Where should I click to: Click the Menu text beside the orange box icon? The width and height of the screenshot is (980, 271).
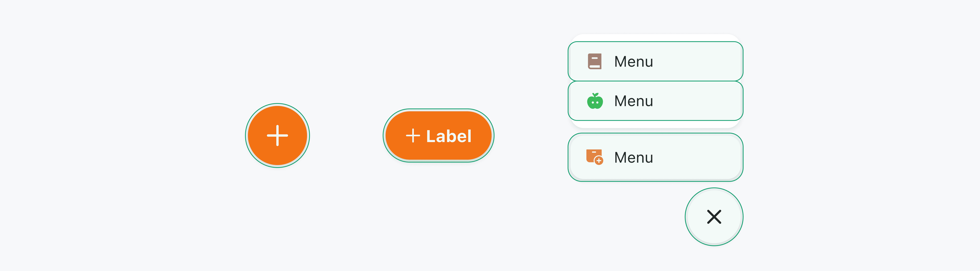click(x=633, y=157)
